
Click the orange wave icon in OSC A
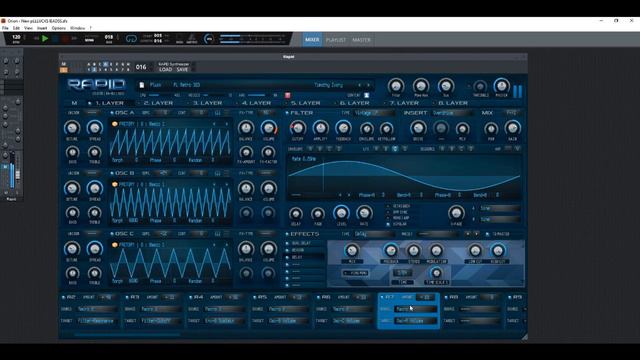point(115,124)
